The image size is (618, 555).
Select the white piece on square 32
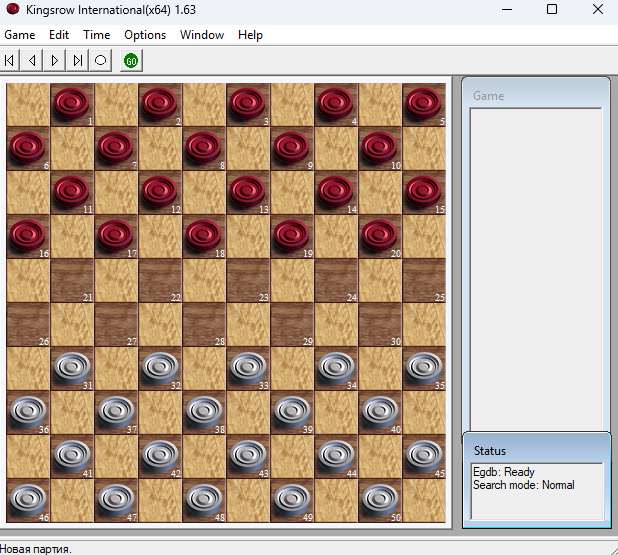pos(159,368)
